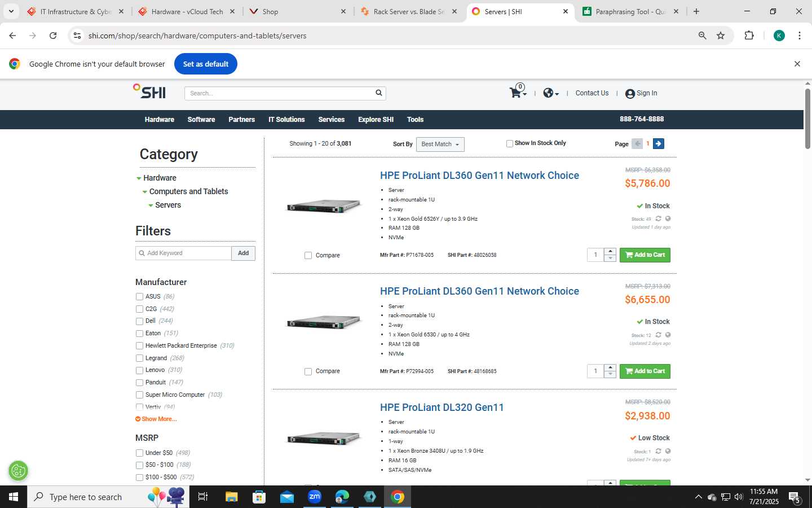Click cookie preferences icon
Screen dimensions: 812x508
click(x=19, y=471)
